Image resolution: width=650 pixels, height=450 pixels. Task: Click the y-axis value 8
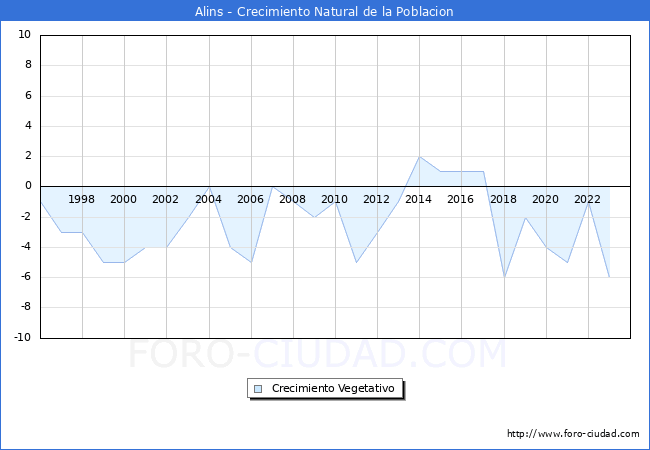click(28, 65)
